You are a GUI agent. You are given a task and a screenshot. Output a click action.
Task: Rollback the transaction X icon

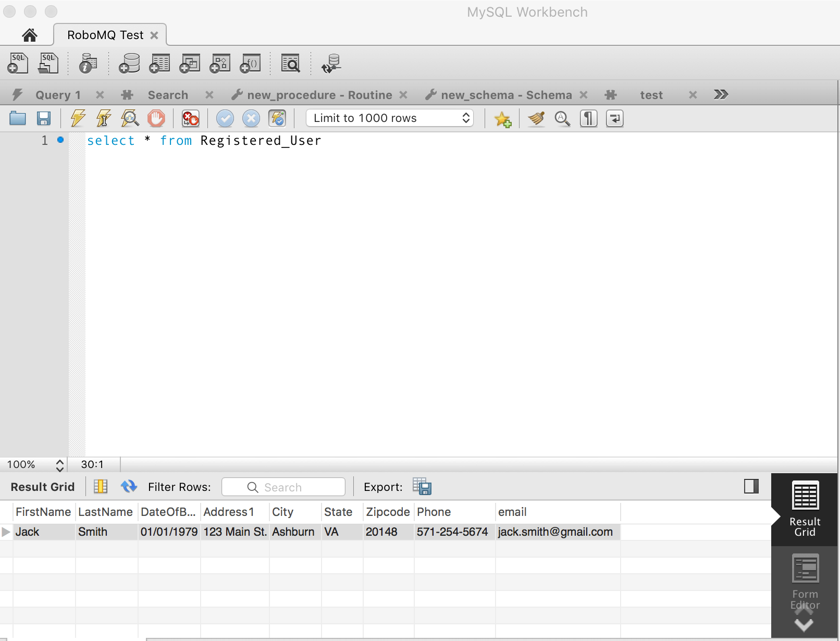251,118
